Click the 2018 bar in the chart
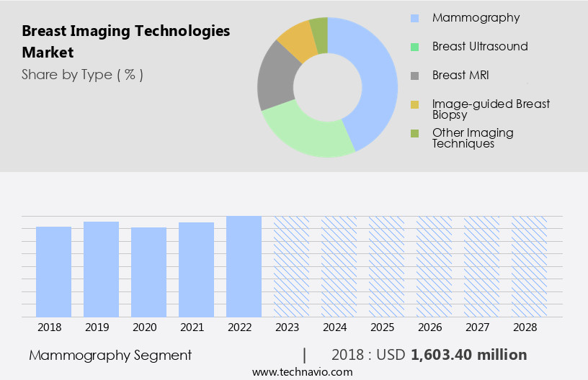Image resolution: width=588 pixels, height=380 pixels. pos(53,271)
